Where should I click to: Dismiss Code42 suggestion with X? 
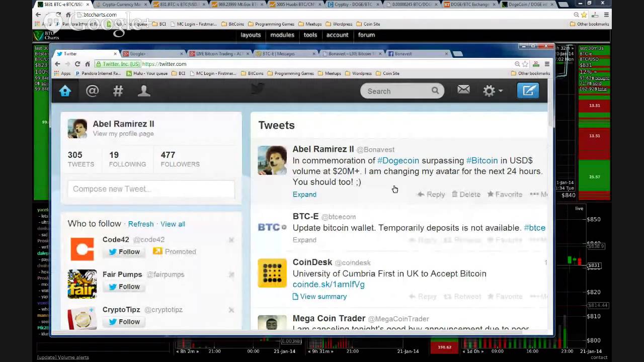pos(231,240)
